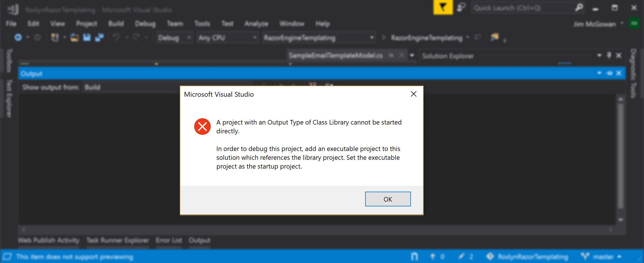Click the Quick Launch magnifier icon
The width and height of the screenshot is (644, 263).
[x=579, y=7]
